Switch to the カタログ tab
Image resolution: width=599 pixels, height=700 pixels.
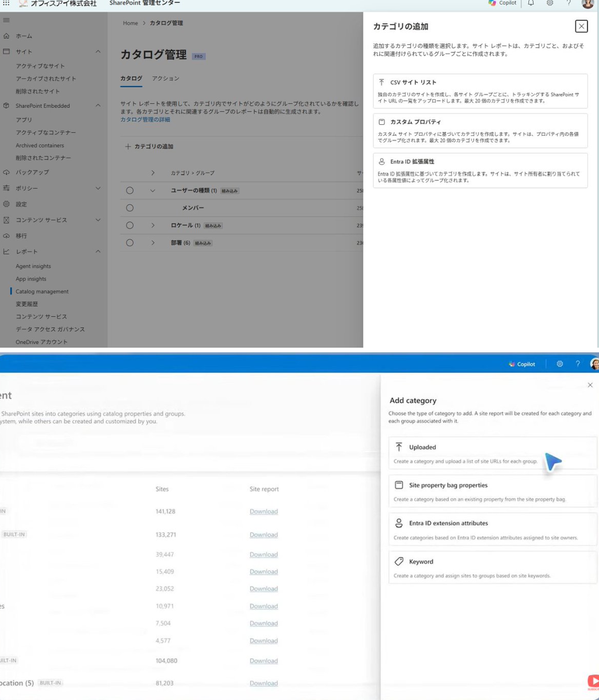pyautogui.click(x=131, y=78)
